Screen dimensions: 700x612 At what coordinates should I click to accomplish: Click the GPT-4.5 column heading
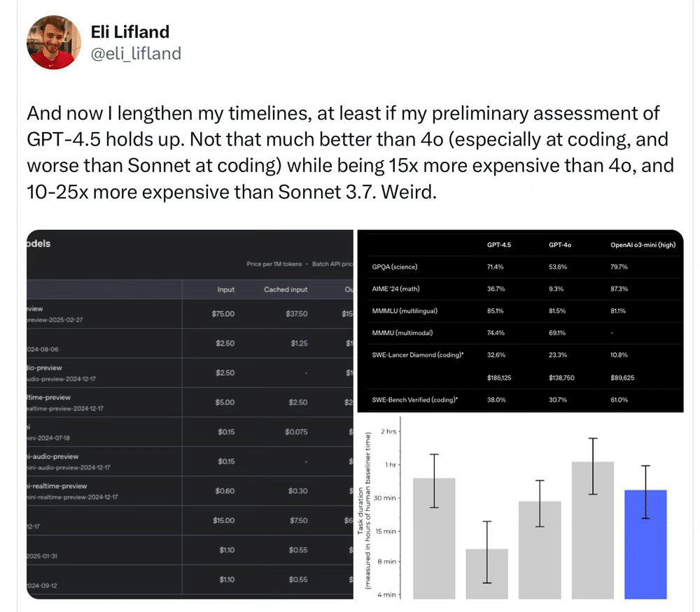coord(498,245)
